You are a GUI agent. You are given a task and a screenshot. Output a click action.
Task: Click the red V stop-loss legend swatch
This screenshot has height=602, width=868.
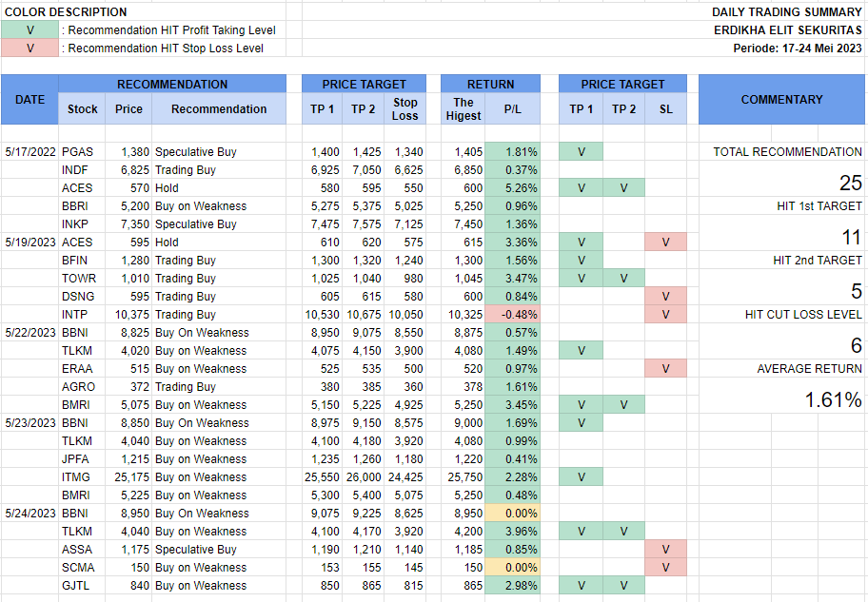point(30,49)
